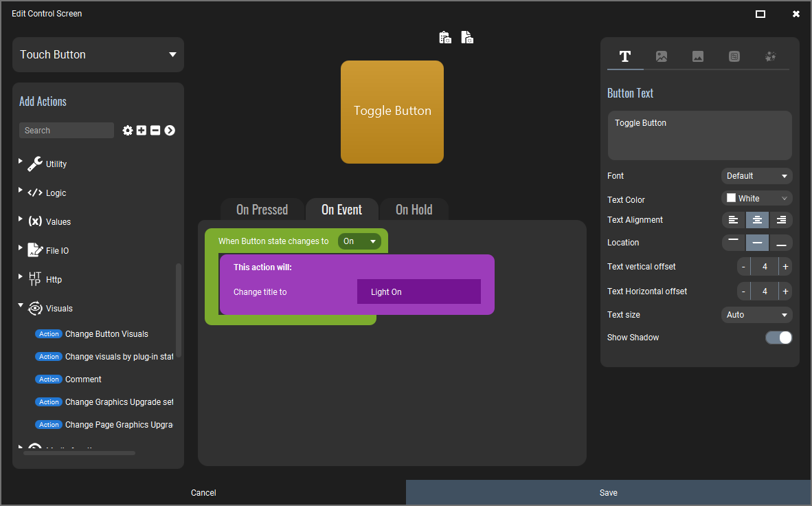
Task: Copy button visuals to clipboard
Action: pos(444,37)
